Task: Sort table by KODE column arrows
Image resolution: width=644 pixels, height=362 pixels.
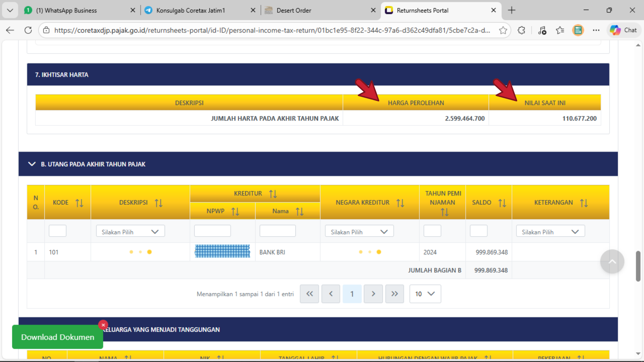Action: point(79,203)
